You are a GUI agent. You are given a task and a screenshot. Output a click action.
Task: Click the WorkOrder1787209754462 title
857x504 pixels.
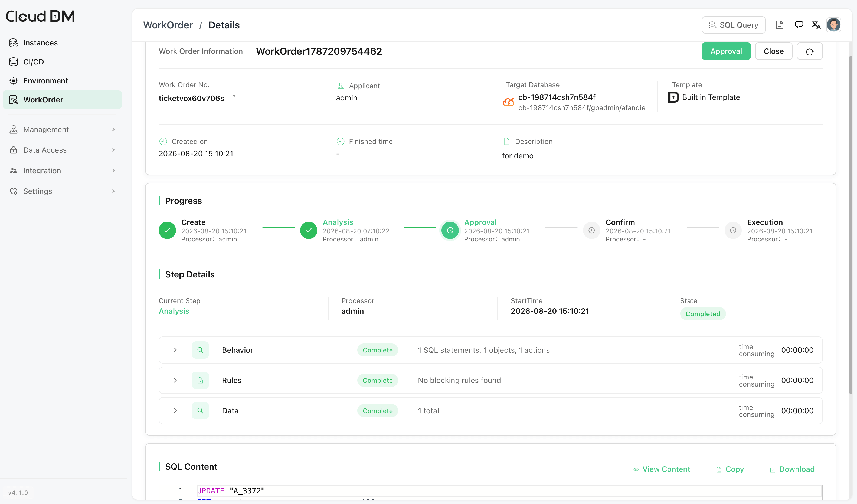(319, 51)
